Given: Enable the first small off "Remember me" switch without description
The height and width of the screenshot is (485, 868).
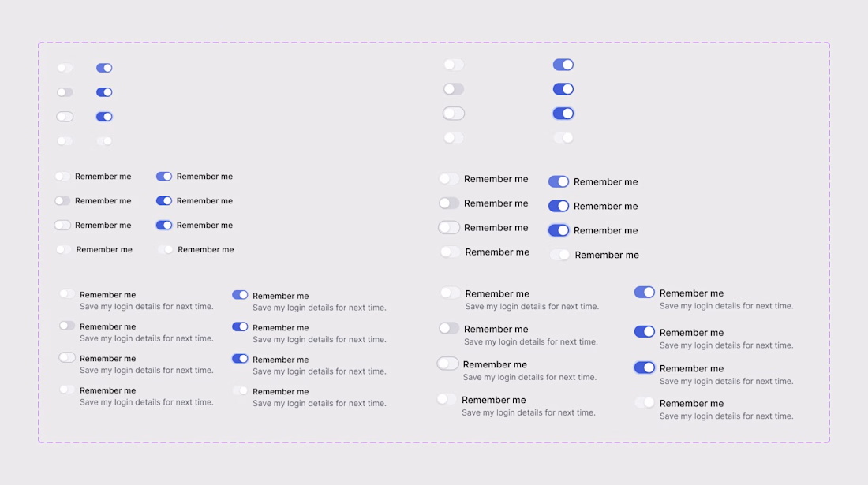Looking at the screenshot, I should pyautogui.click(x=62, y=177).
